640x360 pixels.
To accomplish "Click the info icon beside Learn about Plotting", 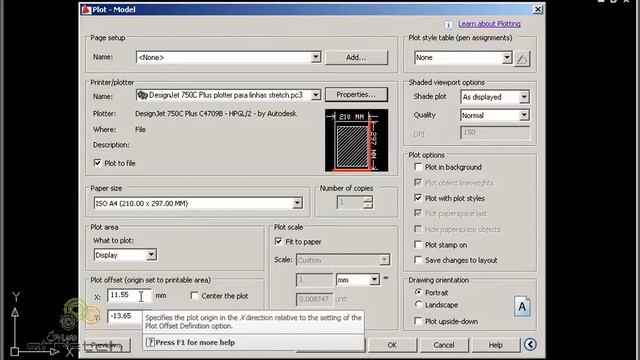I will (448, 24).
